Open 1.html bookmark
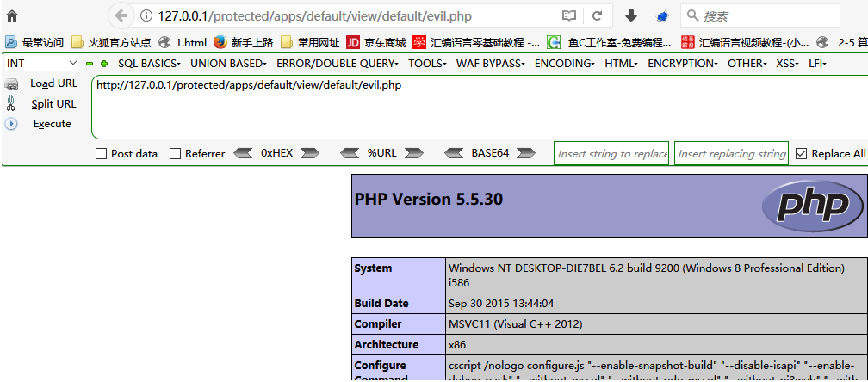 point(183,42)
